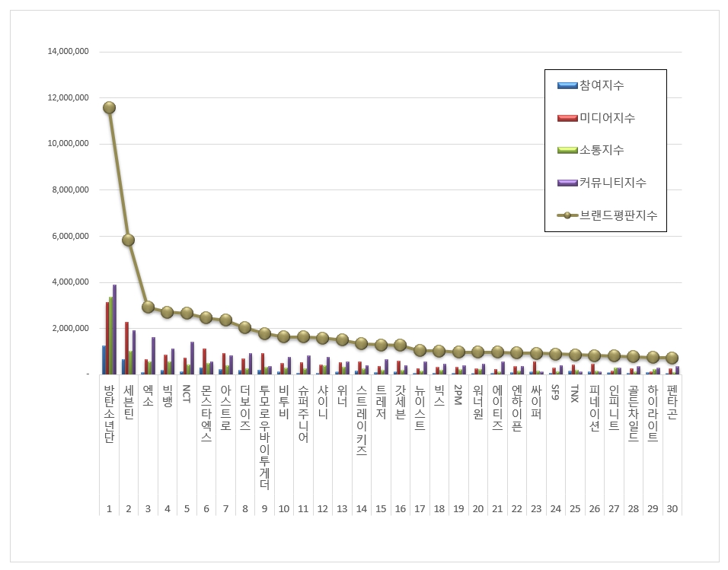
Task: Click the 4,000,000 y-axis value
Action: [70, 282]
